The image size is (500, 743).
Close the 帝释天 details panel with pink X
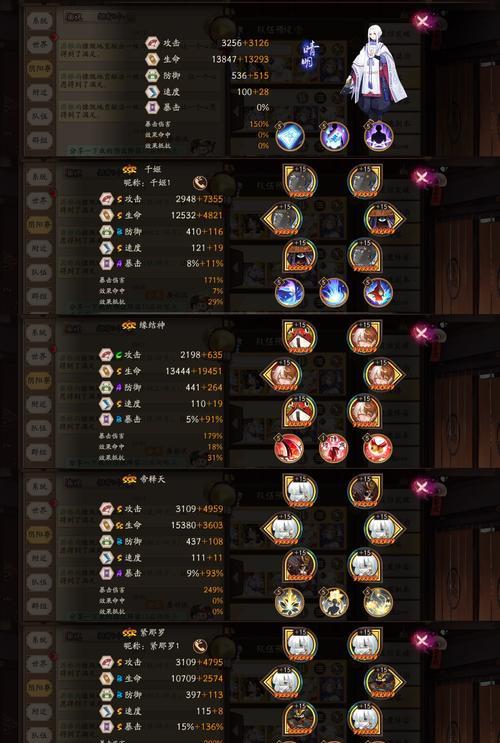point(421,487)
